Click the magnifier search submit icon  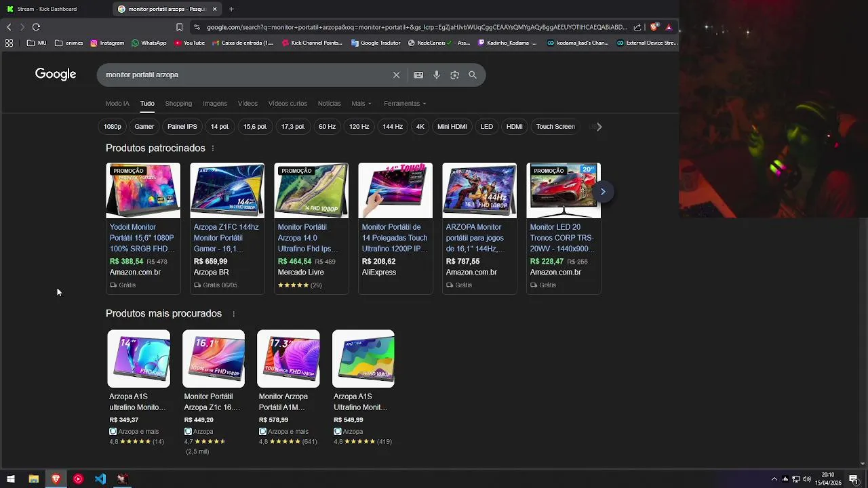pos(473,75)
